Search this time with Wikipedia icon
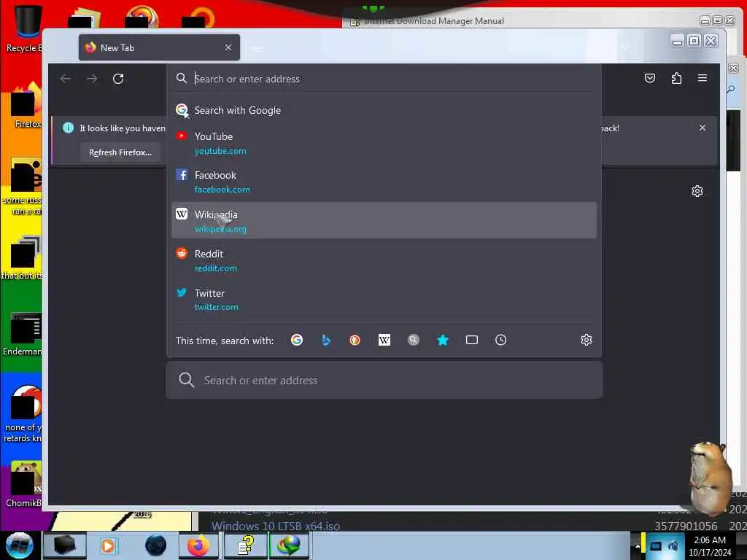This screenshot has height=560, width=747. (x=384, y=340)
